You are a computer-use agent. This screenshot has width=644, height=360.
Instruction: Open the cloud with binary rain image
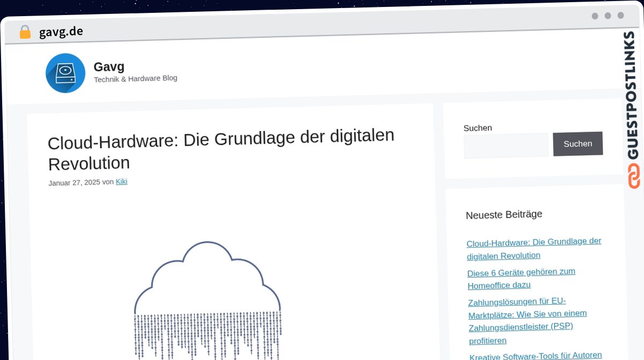tap(207, 301)
